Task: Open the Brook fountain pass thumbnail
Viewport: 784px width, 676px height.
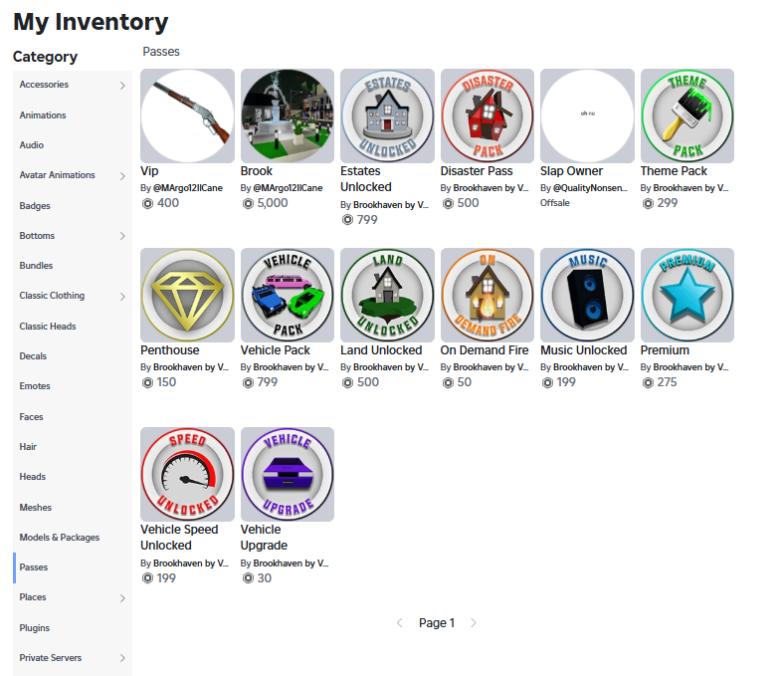Action: (x=288, y=116)
